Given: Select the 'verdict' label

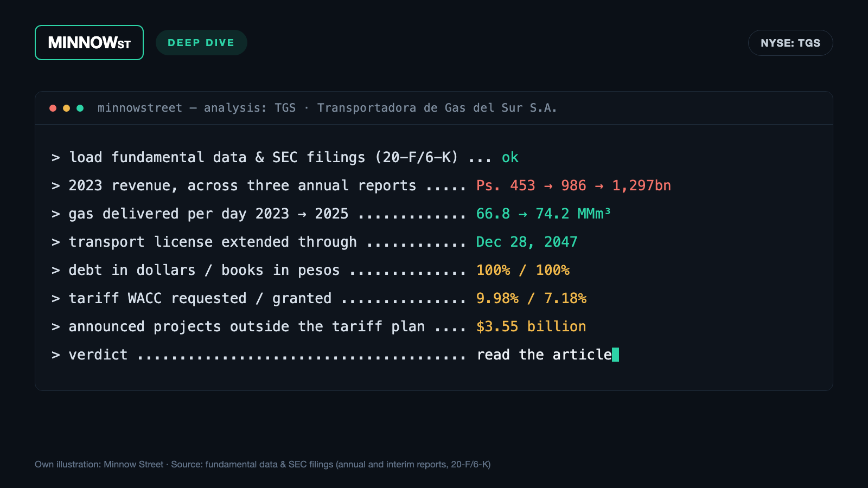Looking at the screenshot, I should point(98,355).
